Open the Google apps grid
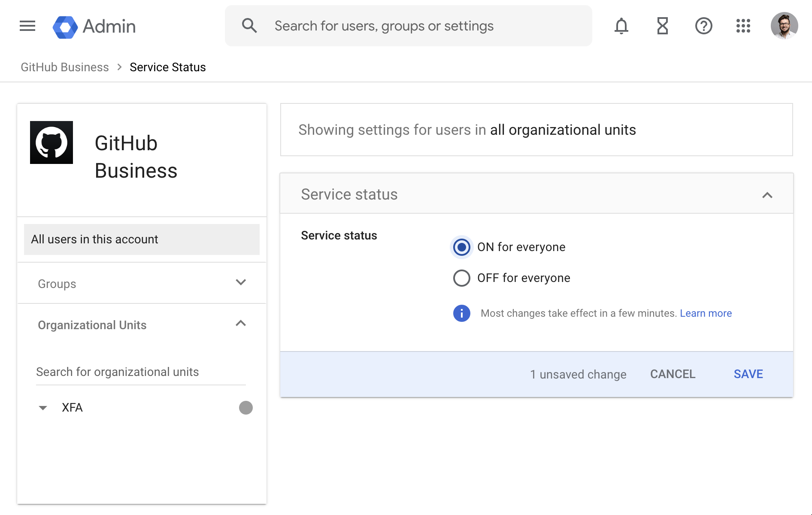Image resolution: width=812 pixels, height=515 pixels. coord(743,26)
